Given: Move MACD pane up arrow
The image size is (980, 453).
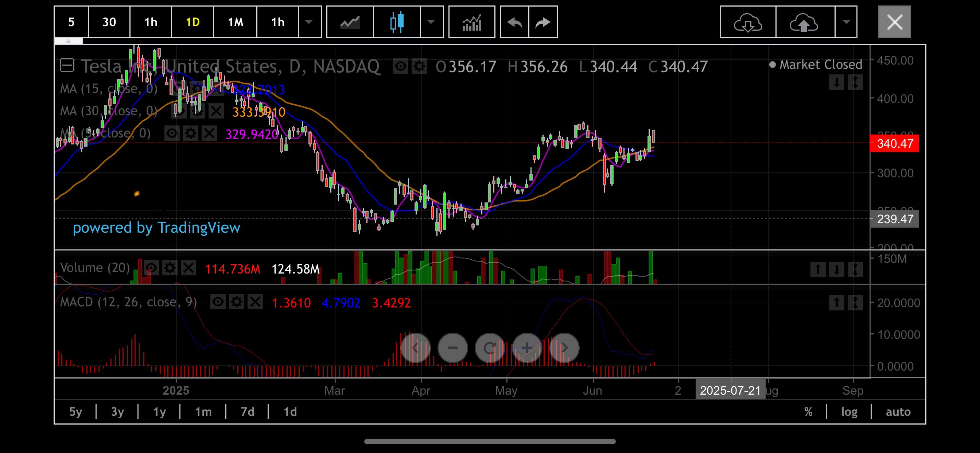Looking at the screenshot, I should point(837,303).
